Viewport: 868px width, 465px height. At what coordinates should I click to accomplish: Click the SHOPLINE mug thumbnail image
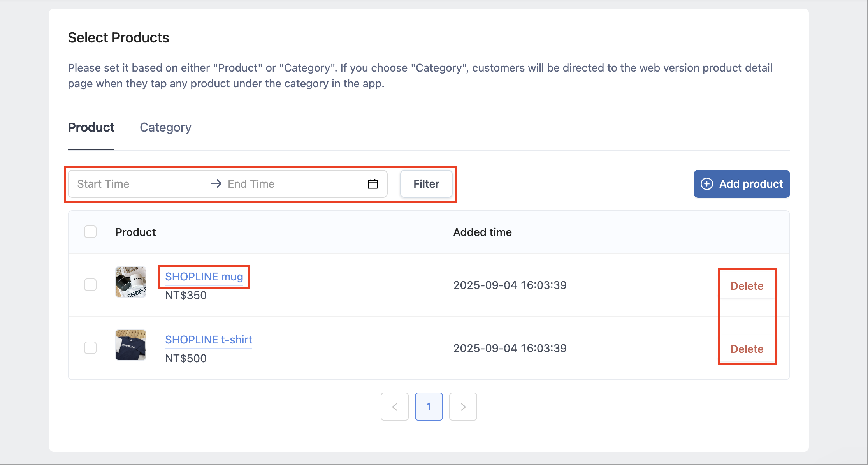point(131,282)
